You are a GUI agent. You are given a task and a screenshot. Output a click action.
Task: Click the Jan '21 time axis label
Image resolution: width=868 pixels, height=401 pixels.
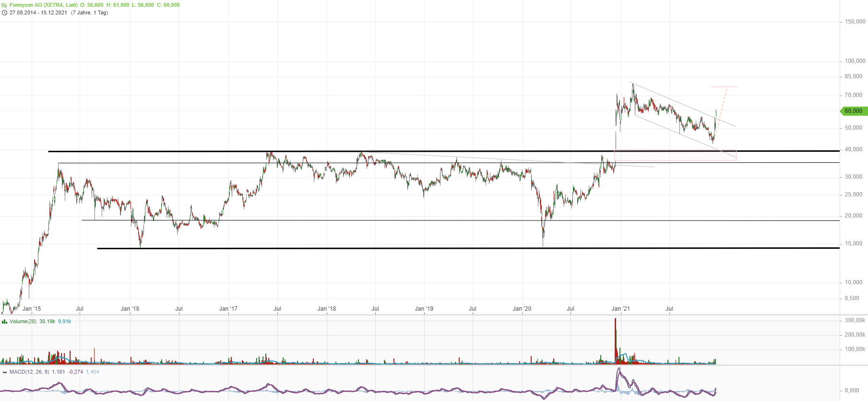620,309
